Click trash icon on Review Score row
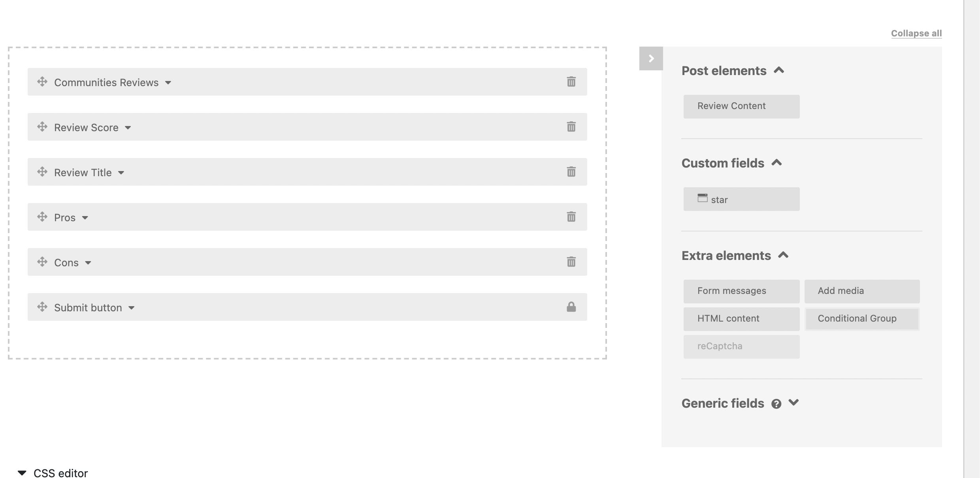 (571, 127)
